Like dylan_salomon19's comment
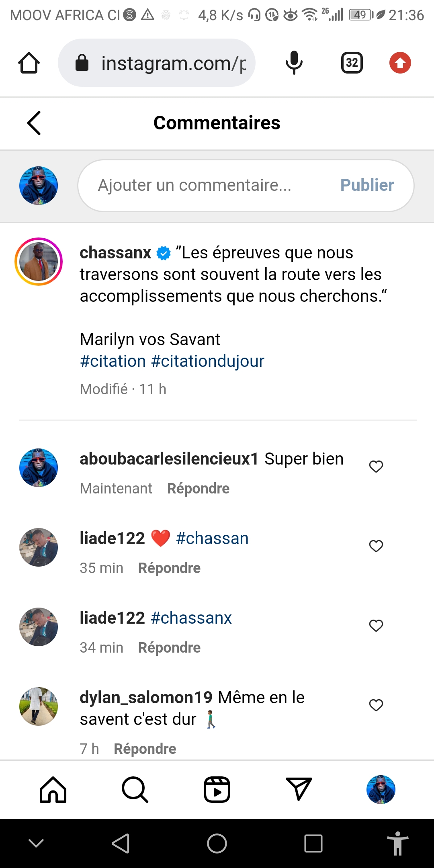 pos(376,705)
